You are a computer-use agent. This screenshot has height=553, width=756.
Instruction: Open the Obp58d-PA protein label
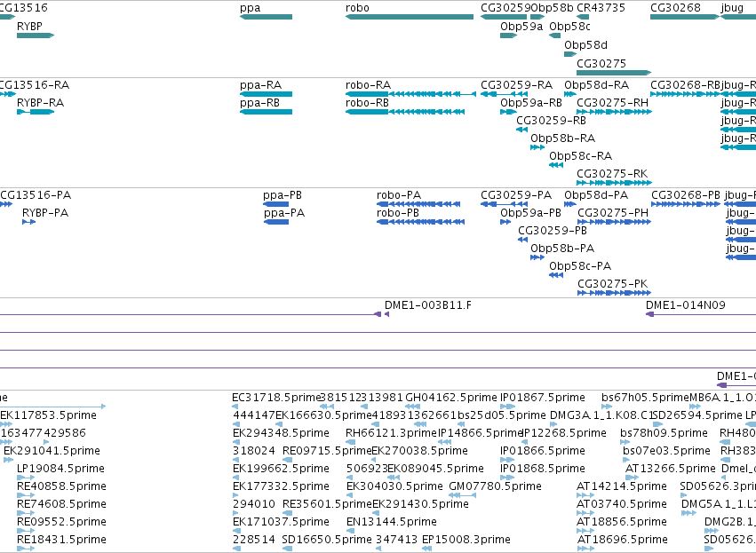[x=596, y=195]
